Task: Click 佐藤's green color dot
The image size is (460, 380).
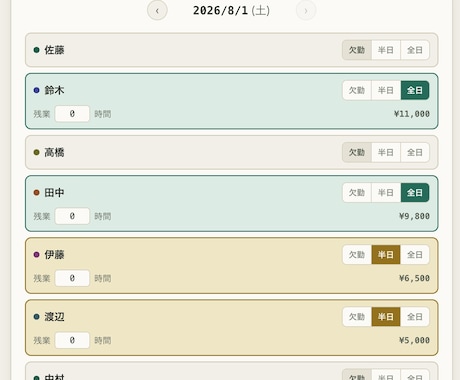Action: click(x=37, y=50)
